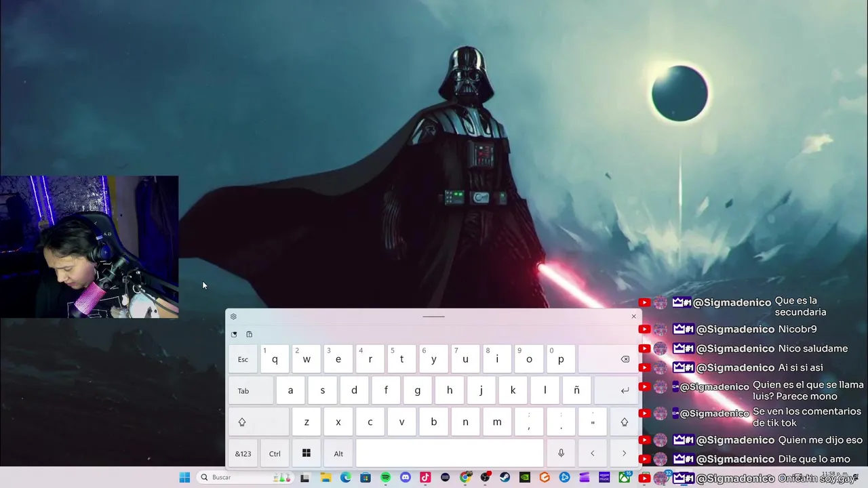Tap the comma and semicolon key
Image resolution: width=868 pixels, height=488 pixels.
coord(529,422)
